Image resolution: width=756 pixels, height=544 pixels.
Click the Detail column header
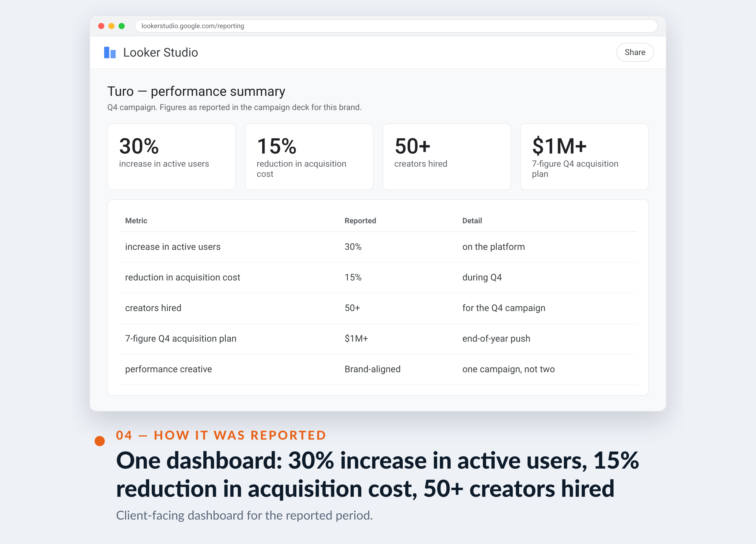(472, 220)
